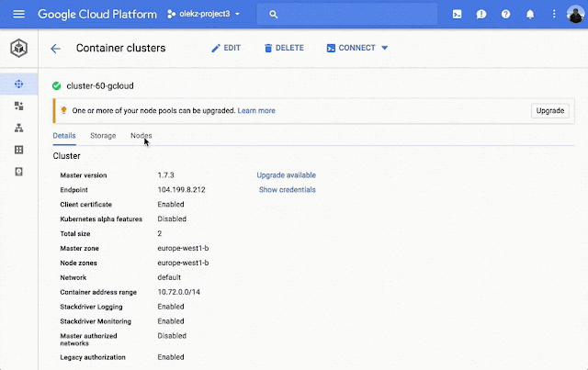Select the endpoint value 104.199.8.212
This screenshot has height=370, width=588.
click(182, 190)
